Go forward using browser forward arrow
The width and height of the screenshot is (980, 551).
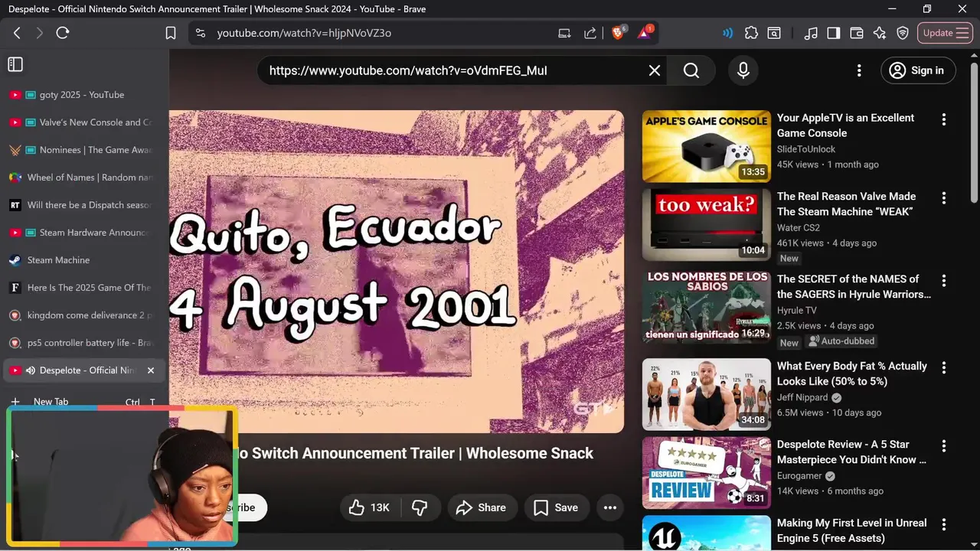tap(40, 33)
